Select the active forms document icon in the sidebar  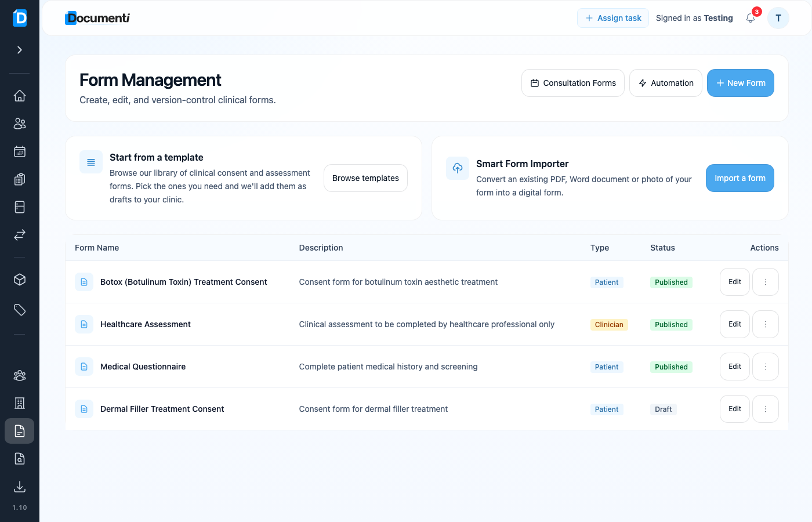20,431
